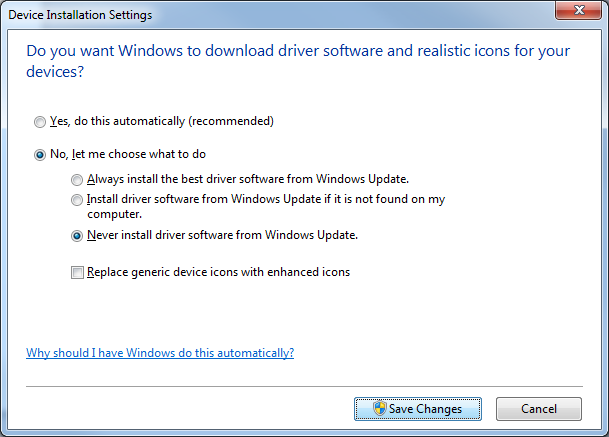The image size is (609, 437).
Task: Choose the "Install driver software if not found" radio circle
Action: (x=77, y=200)
